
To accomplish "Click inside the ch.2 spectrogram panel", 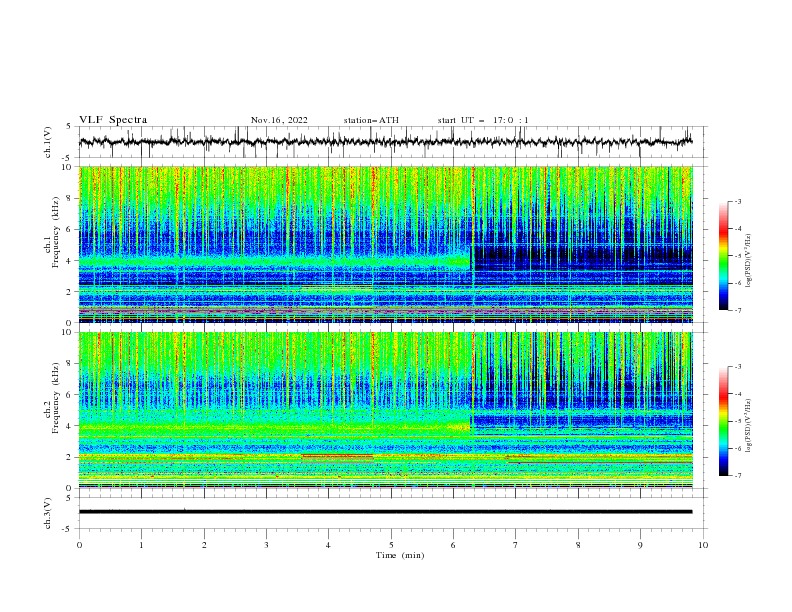I will point(385,410).
